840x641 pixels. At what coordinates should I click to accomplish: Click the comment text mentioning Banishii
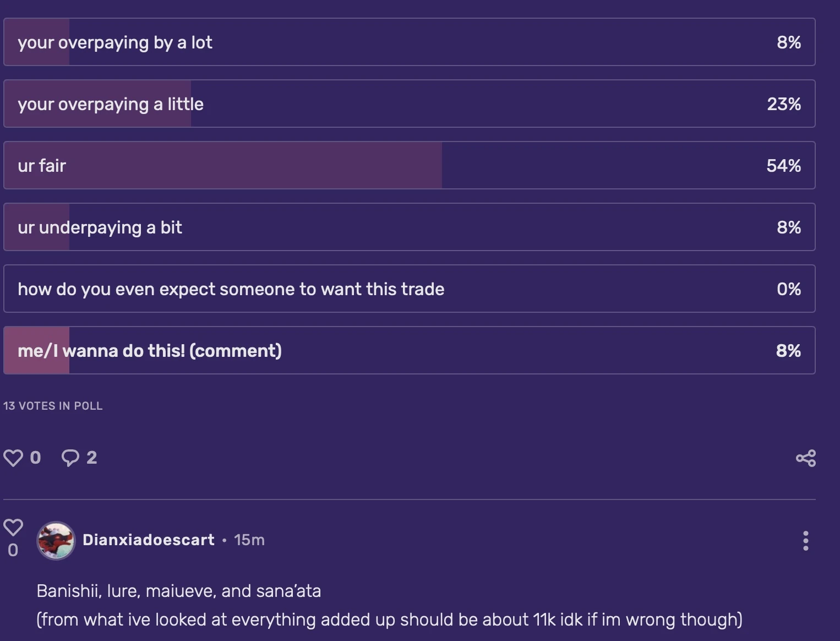click(x=179, y=591)
